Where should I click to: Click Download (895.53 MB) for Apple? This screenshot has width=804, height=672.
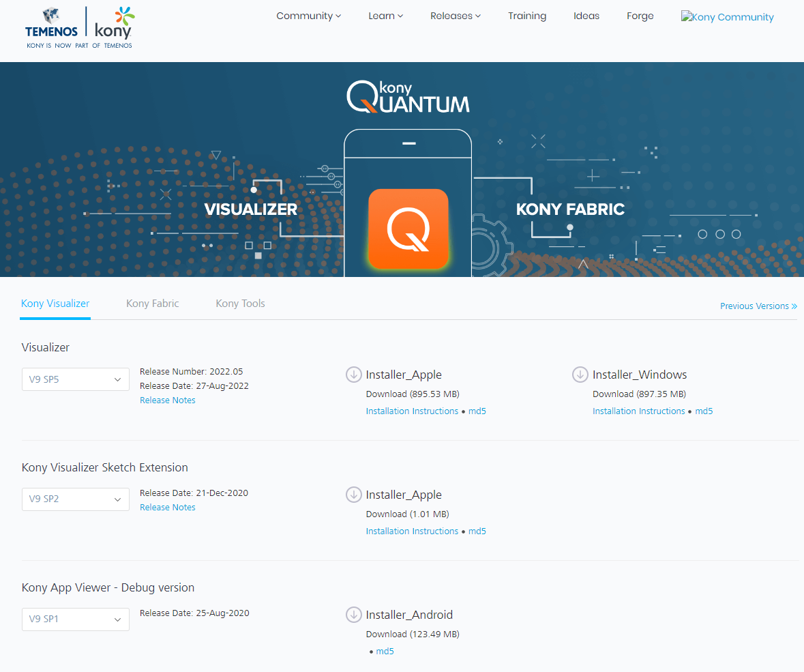(x=413, y=394)
